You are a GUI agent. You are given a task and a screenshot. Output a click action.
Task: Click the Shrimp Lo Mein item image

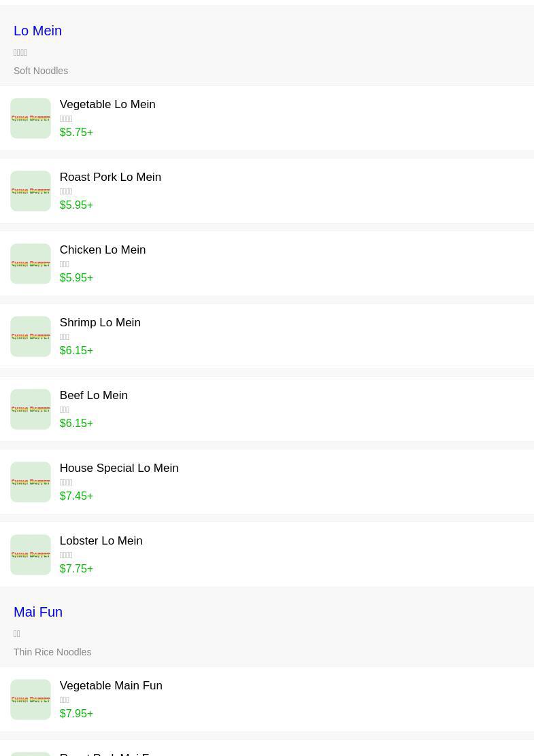(31, 337)
